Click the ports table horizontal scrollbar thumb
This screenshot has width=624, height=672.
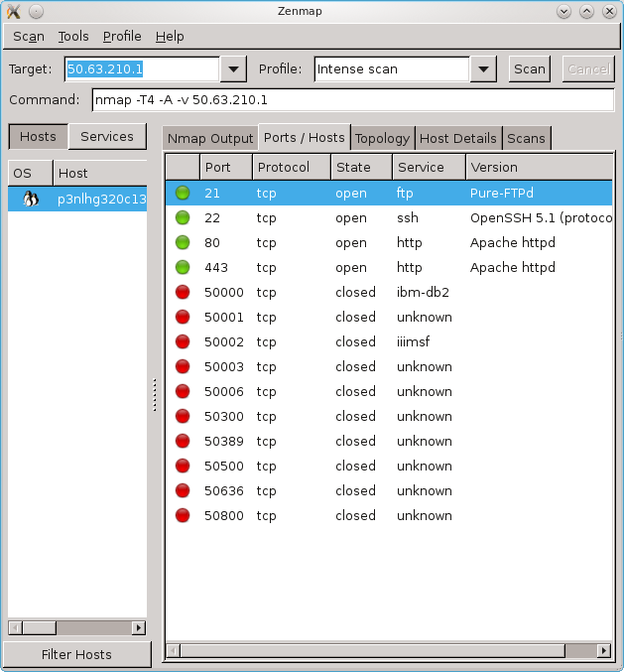pos(373,650)
